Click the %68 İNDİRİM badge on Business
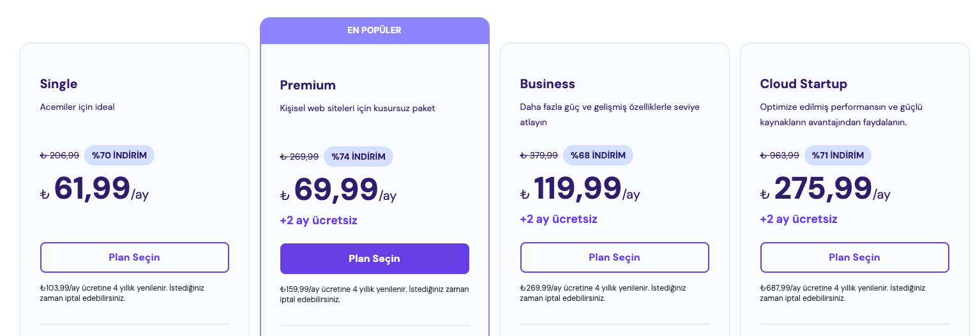This screenshot has width=980, height=336. [598, 155]
